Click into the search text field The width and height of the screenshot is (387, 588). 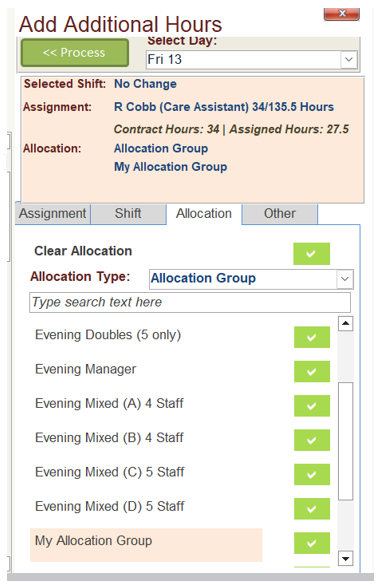coord(190,302)
